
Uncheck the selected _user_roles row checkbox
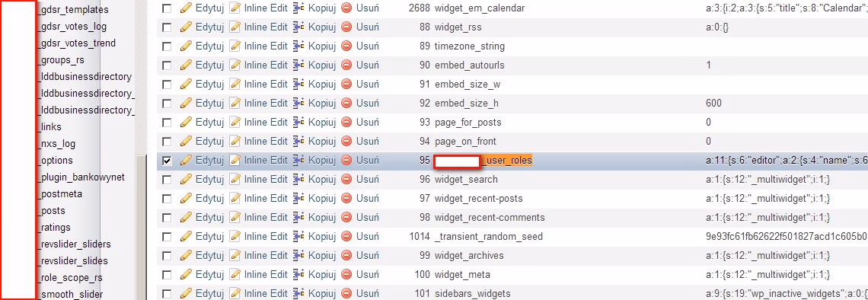167,161
